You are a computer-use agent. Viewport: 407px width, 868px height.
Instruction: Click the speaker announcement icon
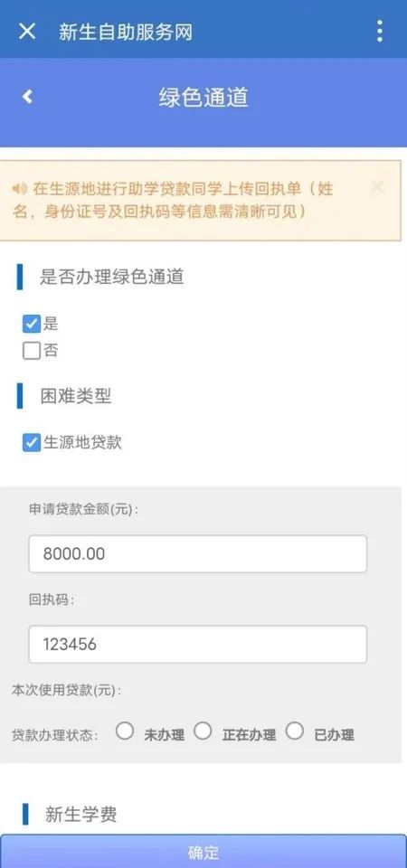point(20,189)
